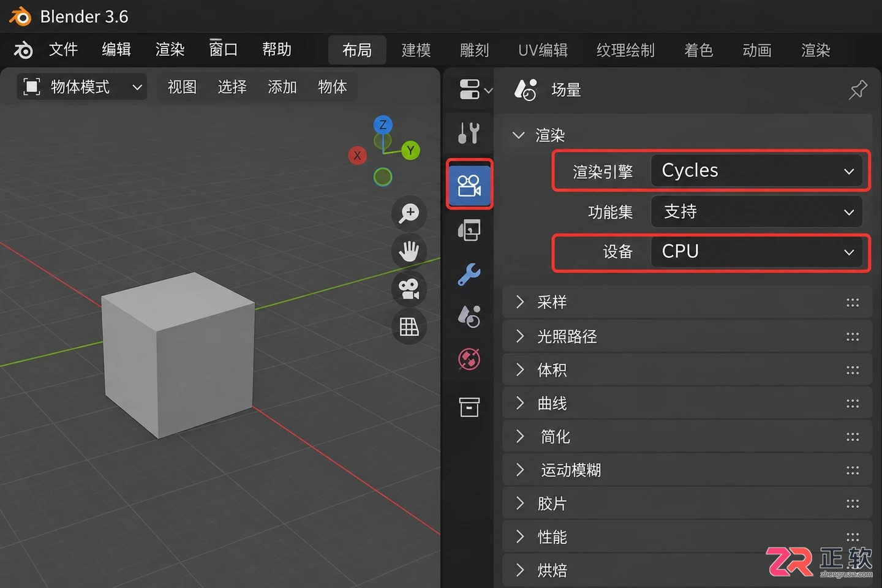Viewport: 882px width, 588px height.
Task: Click the green Y axis gizmo
Action: tap(410, 150)
